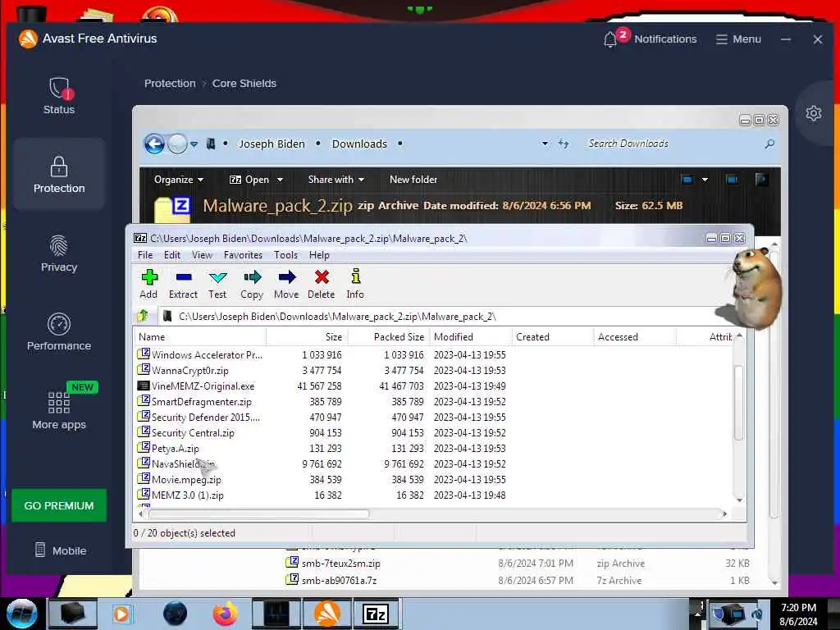Open Avast More apps grid
Image resolution: width=840 pixels, height=630 pixels.
point(59,410)
